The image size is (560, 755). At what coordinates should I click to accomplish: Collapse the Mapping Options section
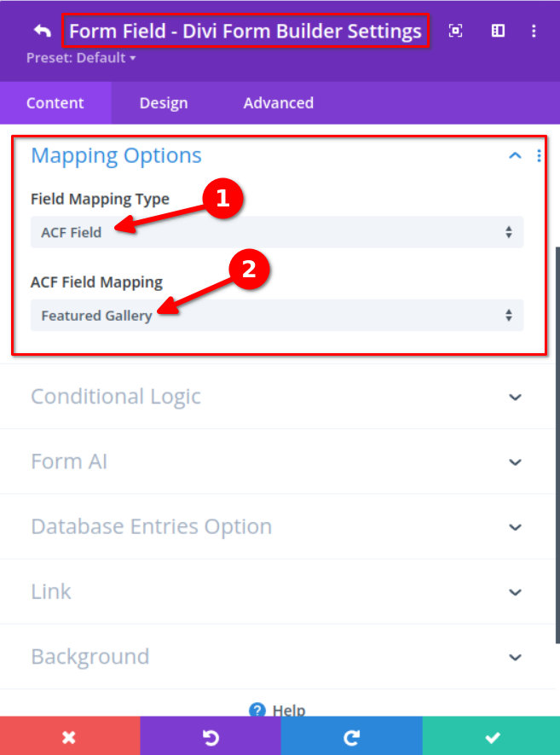514,156
